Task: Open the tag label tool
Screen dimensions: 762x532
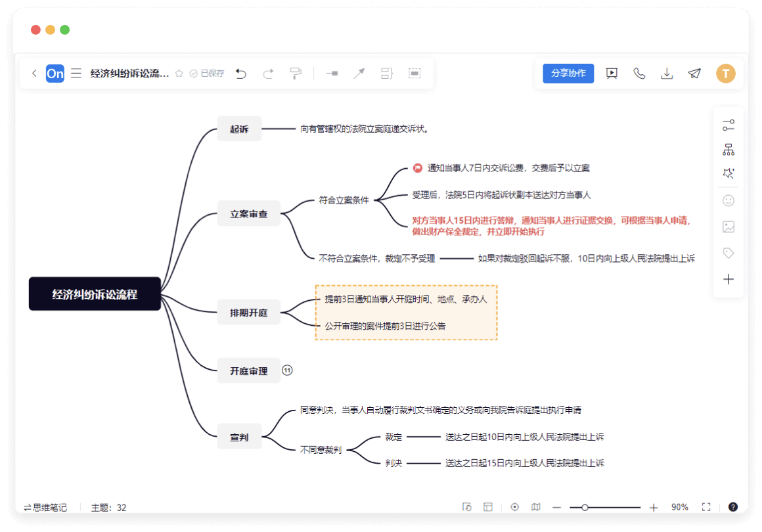Action: (728, 253)
